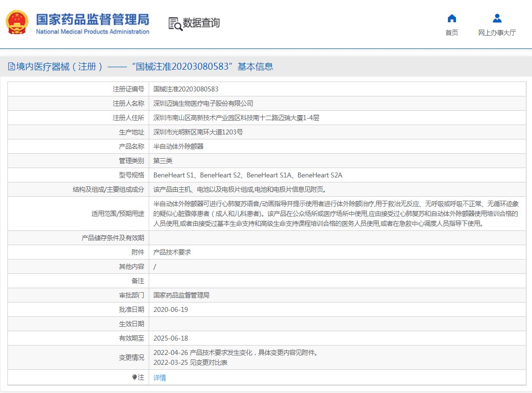The image size is (532, 393).
Task: Open the 网上办事大厅 navigation label
Action: (x=497, y=33)
